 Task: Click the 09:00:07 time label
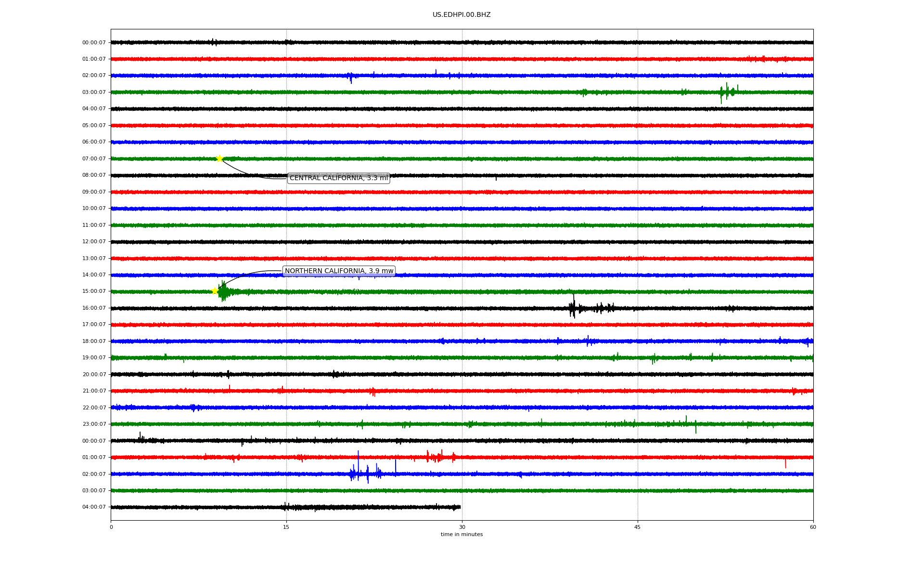[94, 192]
